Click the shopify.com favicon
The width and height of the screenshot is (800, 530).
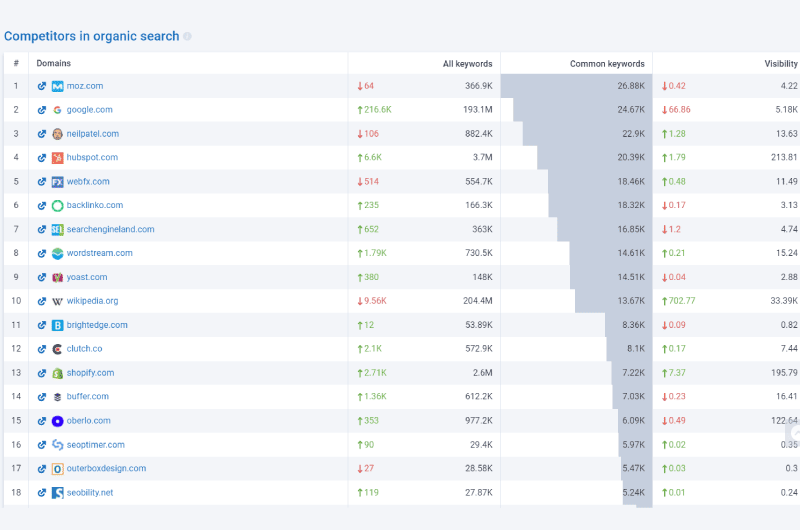[x=58, y=373]
